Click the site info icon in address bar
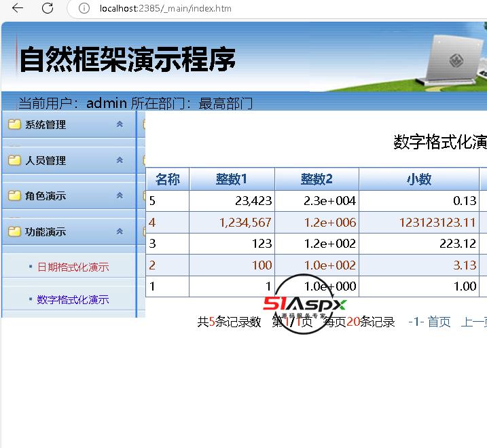This screenshot has width=487, height=448. 84,9
